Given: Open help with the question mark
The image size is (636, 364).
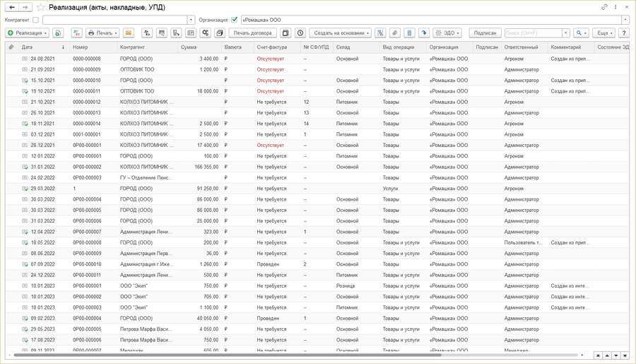Looking at the screenshot, I should tap(624, 33).
